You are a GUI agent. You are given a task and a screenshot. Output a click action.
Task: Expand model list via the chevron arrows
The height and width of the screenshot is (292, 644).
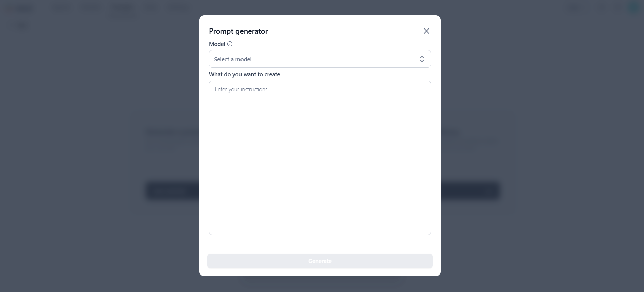pos(422,59)
